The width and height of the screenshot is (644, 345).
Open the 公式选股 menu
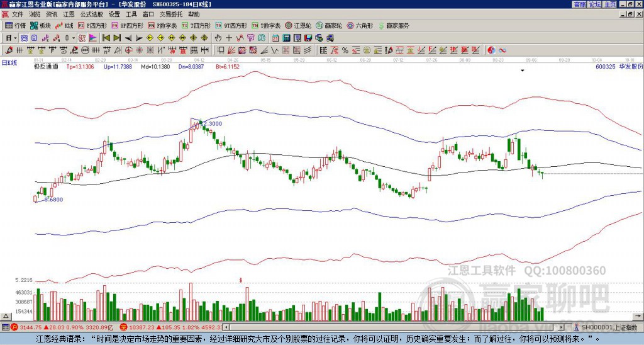pos(92,14)
